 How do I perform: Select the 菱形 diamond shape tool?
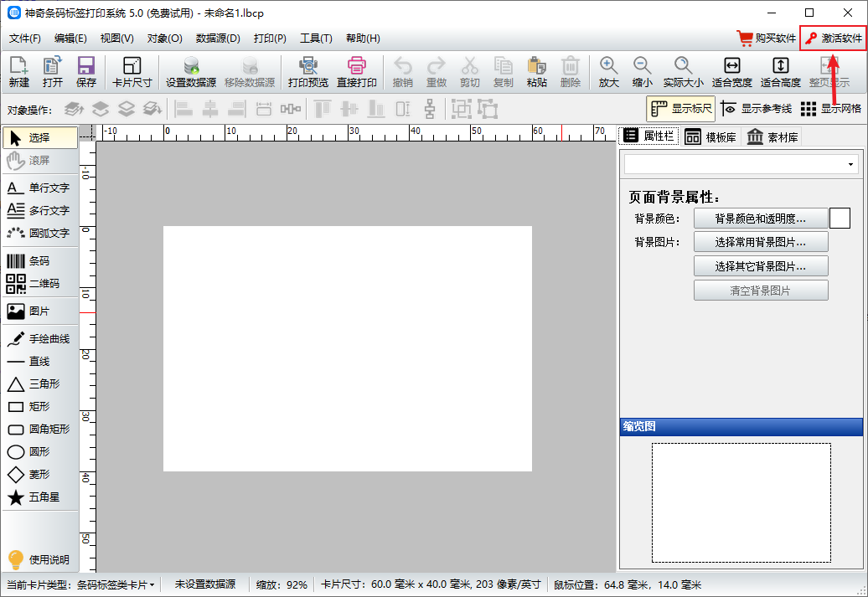[40, 474]
